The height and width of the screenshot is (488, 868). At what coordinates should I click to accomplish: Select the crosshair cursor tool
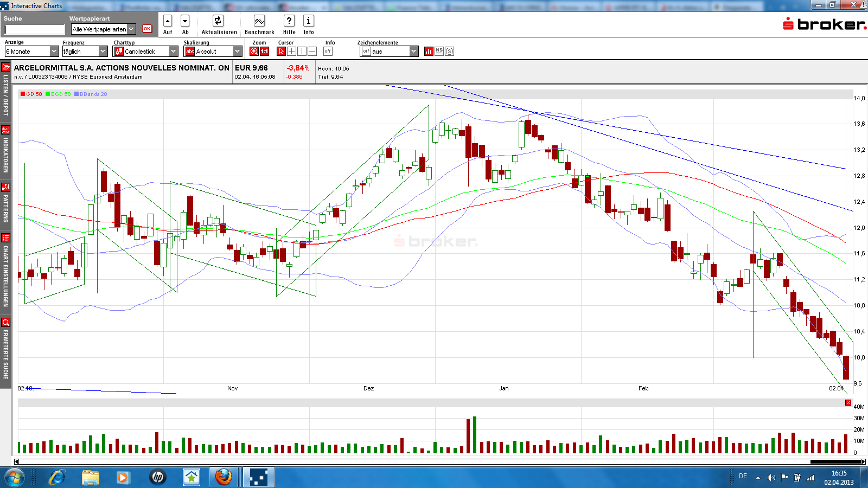coord(291,50)
